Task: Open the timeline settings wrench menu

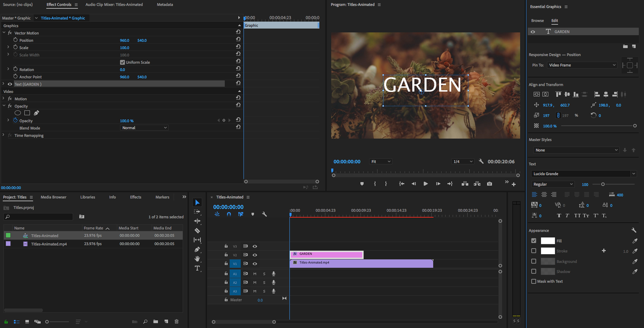Action: coord(264,214)
